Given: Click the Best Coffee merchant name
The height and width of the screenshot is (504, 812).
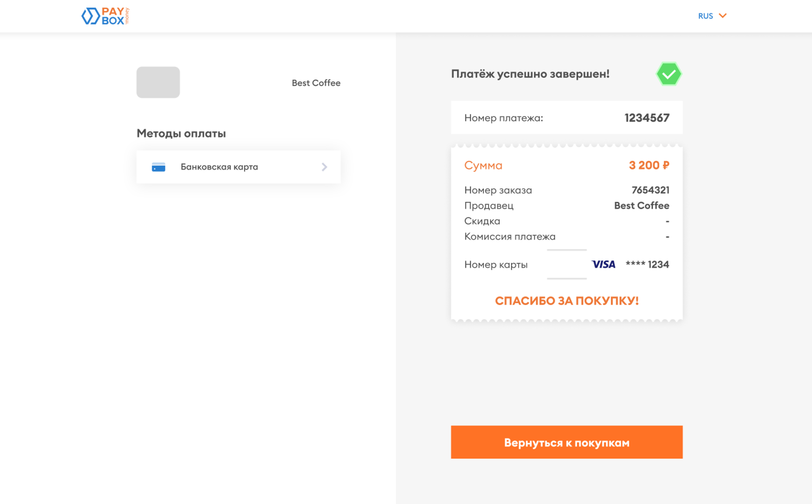Looking at the screenshot, I should point(316,83).
